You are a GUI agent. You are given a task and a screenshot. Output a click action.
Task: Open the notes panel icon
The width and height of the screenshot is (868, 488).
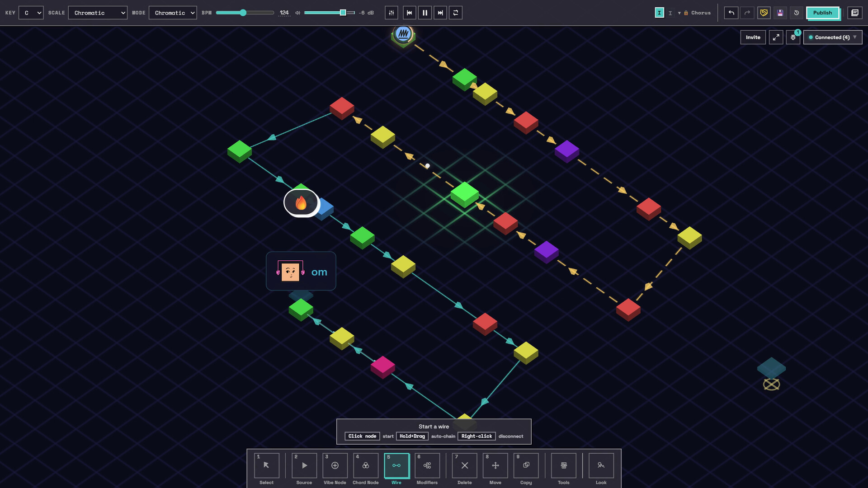point(855,13)
